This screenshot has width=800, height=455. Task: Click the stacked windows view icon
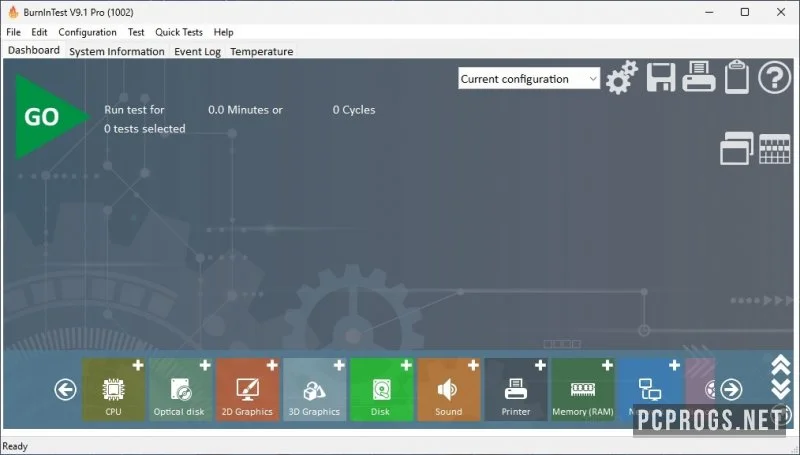click(x=736, y=148)
